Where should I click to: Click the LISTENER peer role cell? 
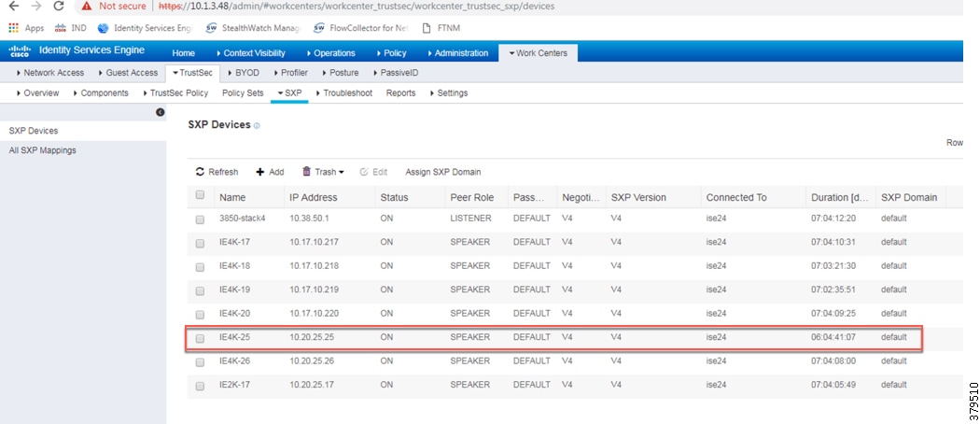[470, 219]
